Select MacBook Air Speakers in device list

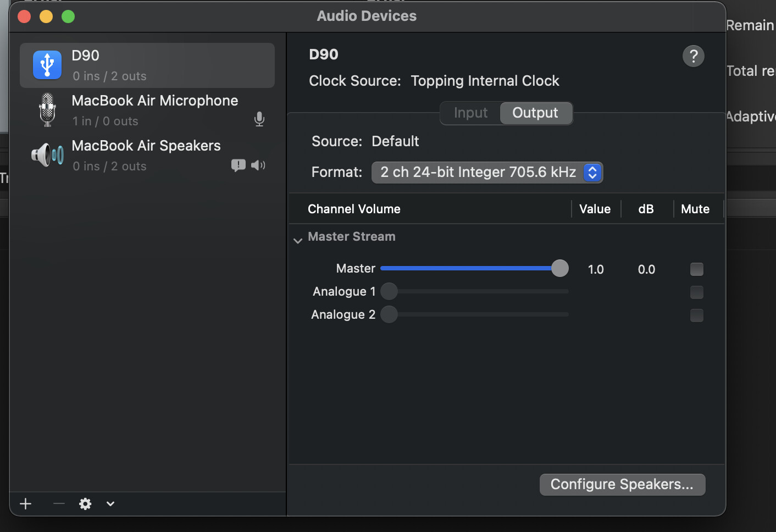point(147,156)
